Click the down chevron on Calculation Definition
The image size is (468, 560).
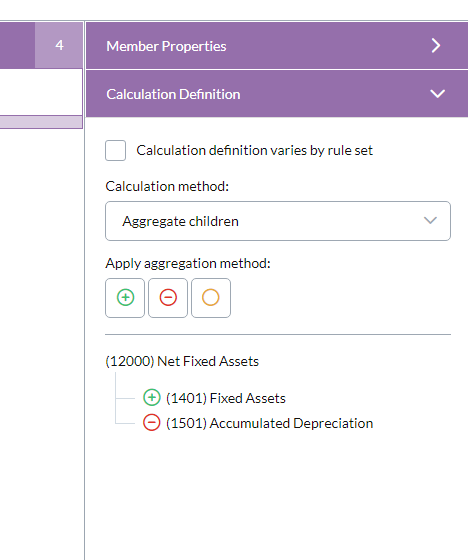[437, 94]
